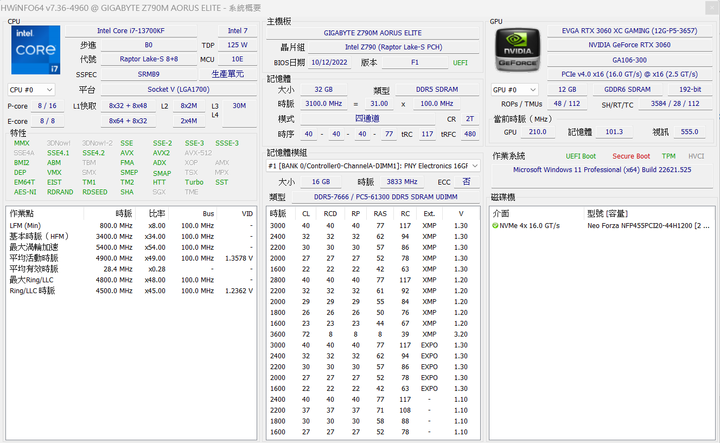
Task: Click the module clock 3833 MHz field
Action: click(402, 182)
